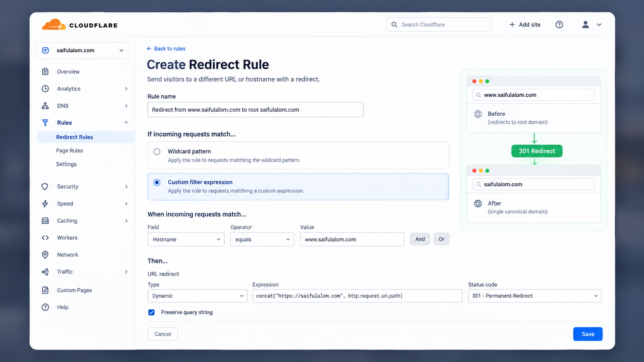Click the Workers code brackets icon
644x362 pixels.
pyautogui.click(x=45, y=238)
